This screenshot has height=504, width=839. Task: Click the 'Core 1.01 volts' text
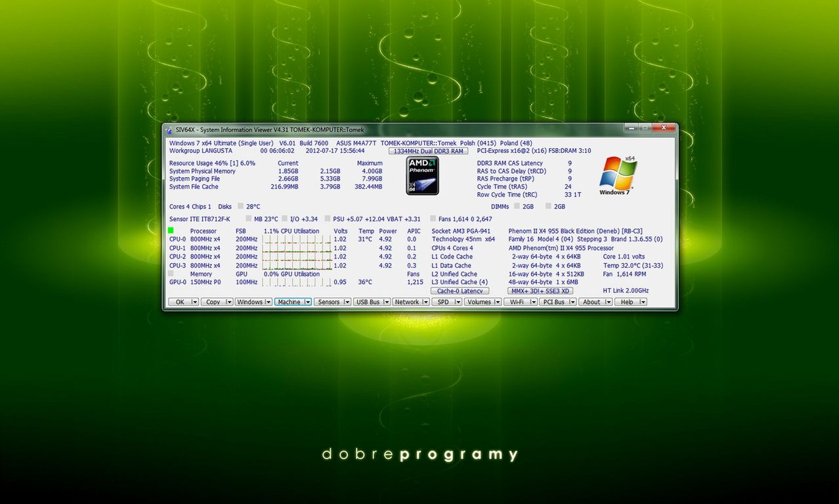point(624,257)
